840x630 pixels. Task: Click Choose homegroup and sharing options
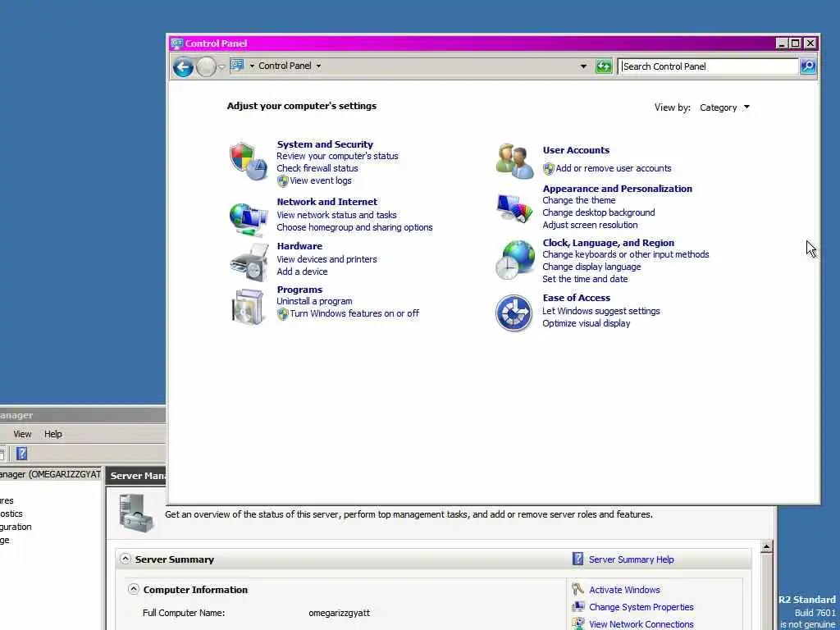pos(354,227)
